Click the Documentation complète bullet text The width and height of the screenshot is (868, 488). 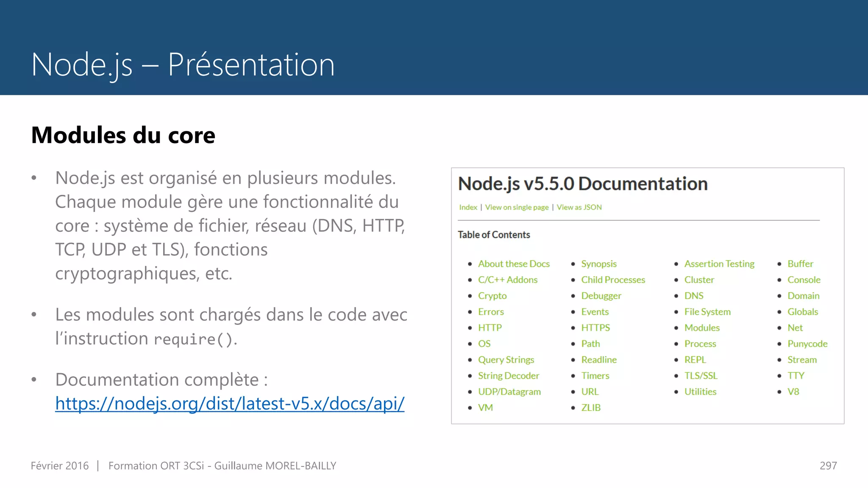click(161, 380)
